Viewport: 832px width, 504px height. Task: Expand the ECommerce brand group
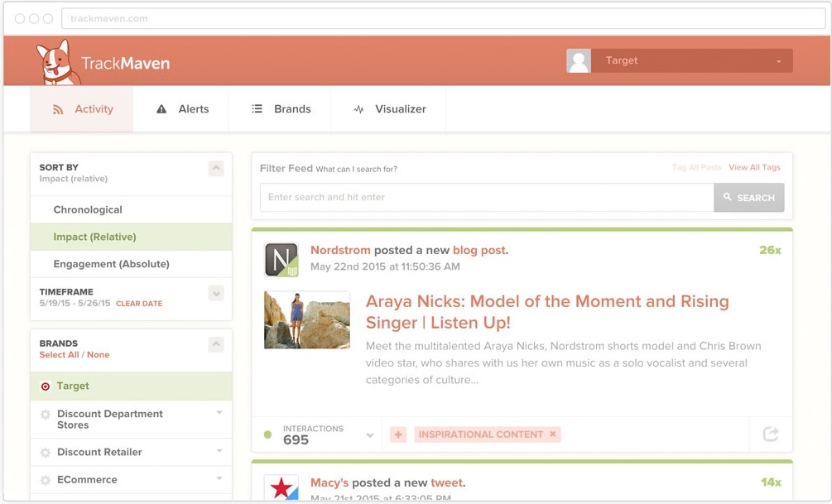pos(219,478)
